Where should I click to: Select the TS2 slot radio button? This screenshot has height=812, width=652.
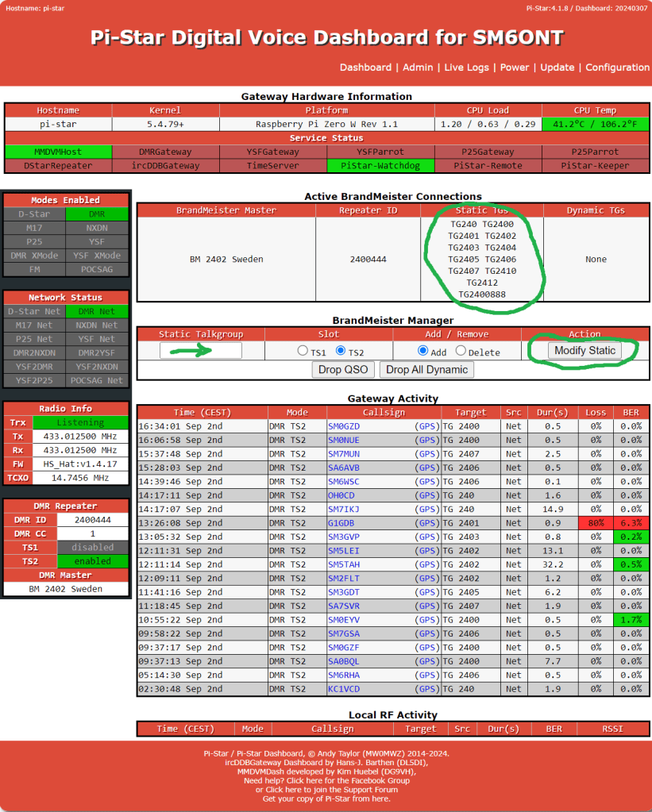(341, 351)
